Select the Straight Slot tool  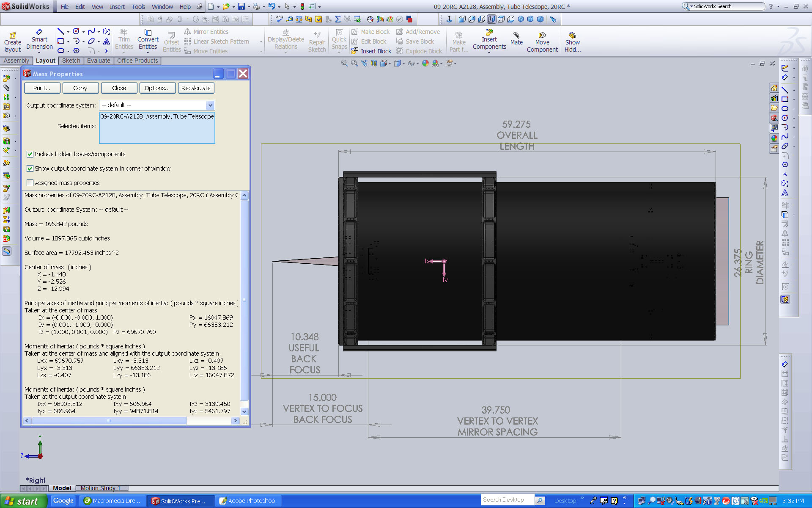click(x=61, y=51)
